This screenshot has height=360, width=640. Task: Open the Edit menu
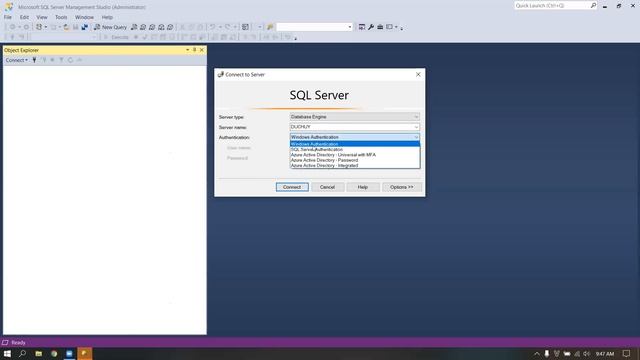tap(24, 17)
